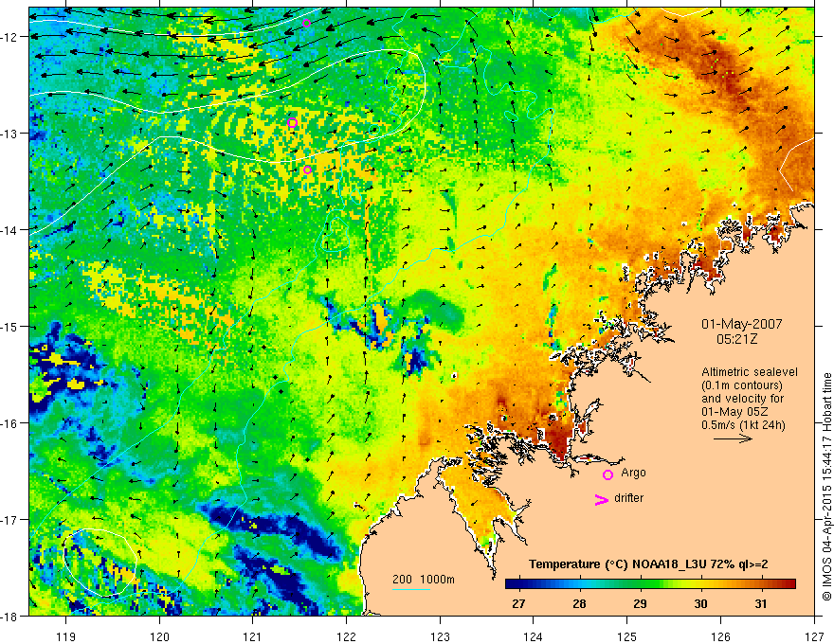Image resolution: width=834 pixels, height=644 pixels.
Task: Click latitude axis label -14
Action: [9, 230]
